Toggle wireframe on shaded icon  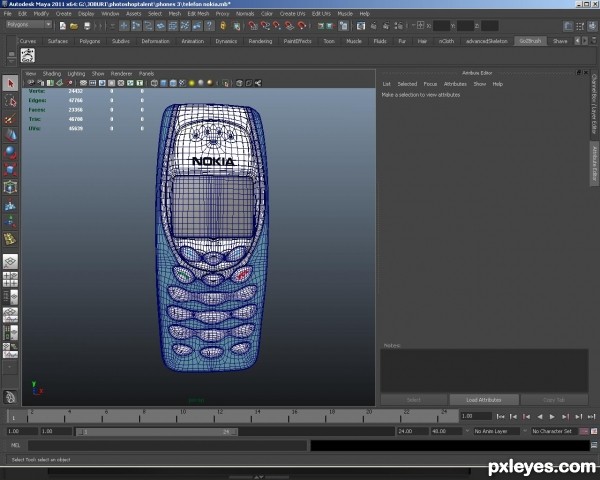(x=173, y=83)
